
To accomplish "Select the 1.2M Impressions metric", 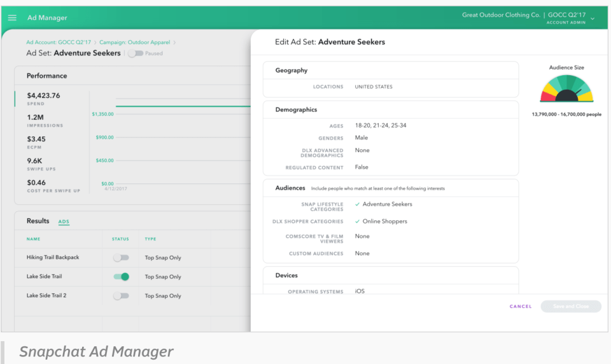I will pos(45,120).
